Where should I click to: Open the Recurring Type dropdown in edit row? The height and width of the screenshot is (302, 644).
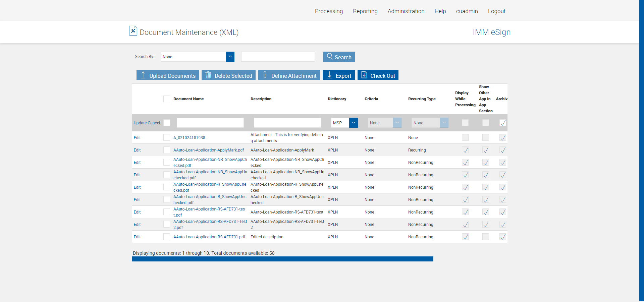tap(444, 123)
